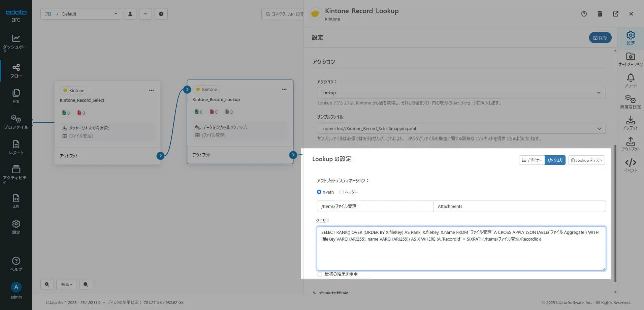The width and height of the screenshot is (644, 310).
Task: Open the Help menu in the sidebar
Action: [16, 264]
